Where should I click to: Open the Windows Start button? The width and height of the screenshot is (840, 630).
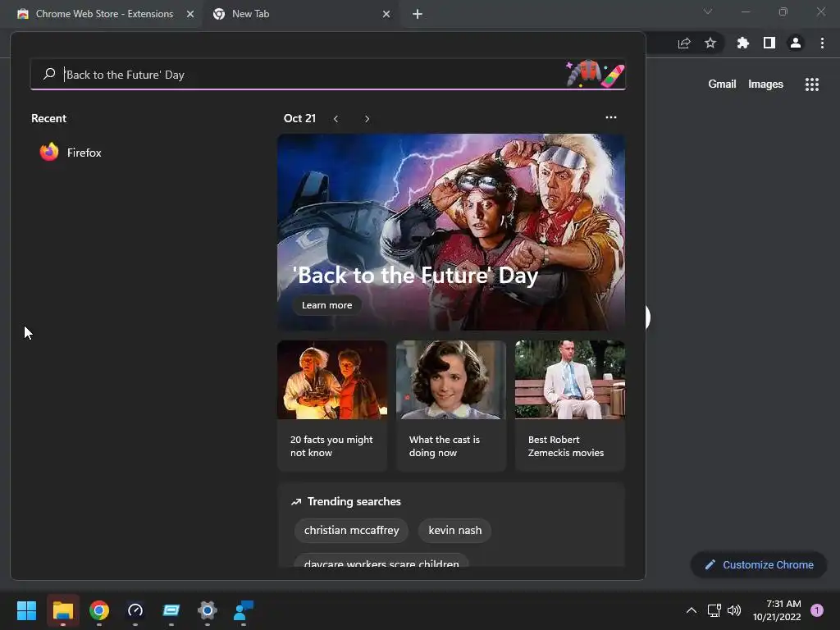coord(26,610)
